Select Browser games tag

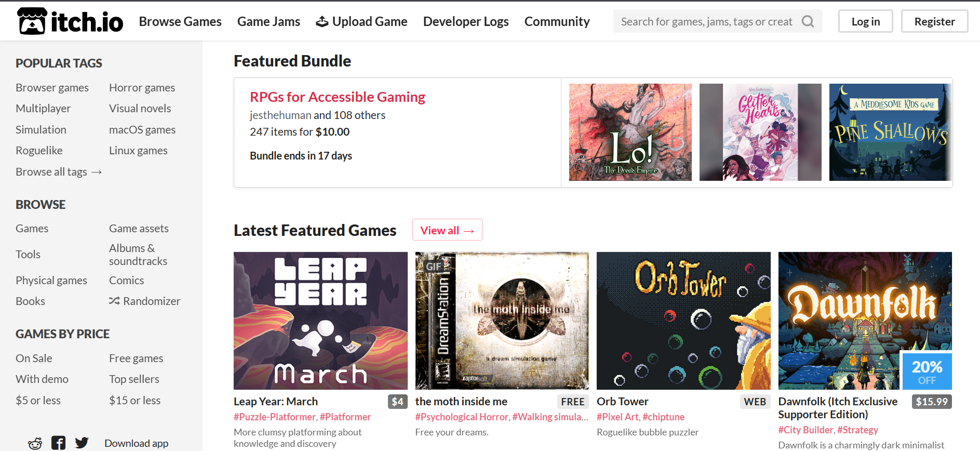click(x=52, y=88)
